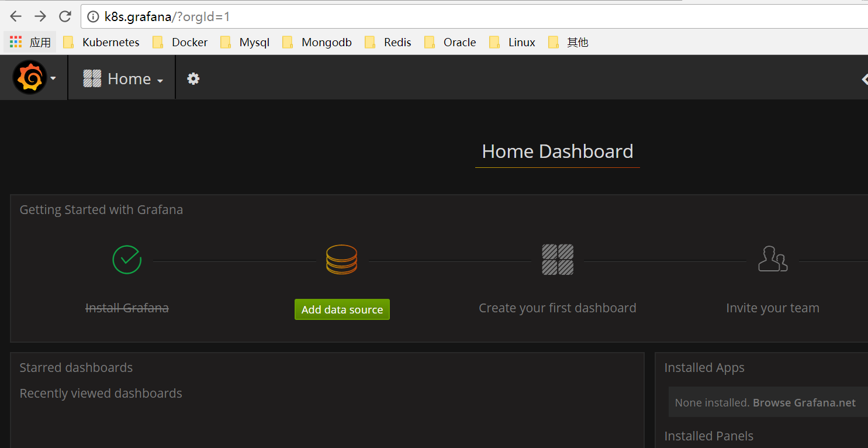The height and width of the screenshot is (448, 868).
Task: Select Create your first dashboard step
Action: (x=558, y=308)
